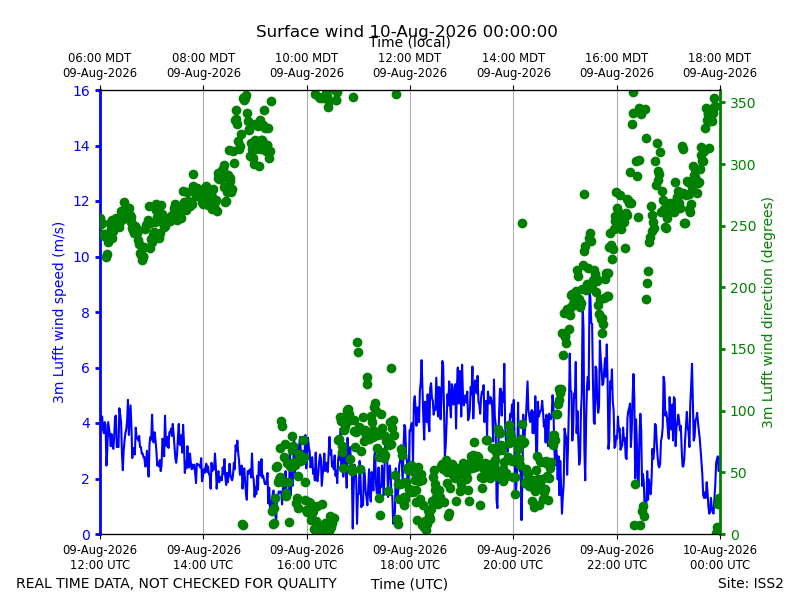Select the 06:00 MDT top axis tick label
The image size is (800, 600).
click(x=100, y=65)
